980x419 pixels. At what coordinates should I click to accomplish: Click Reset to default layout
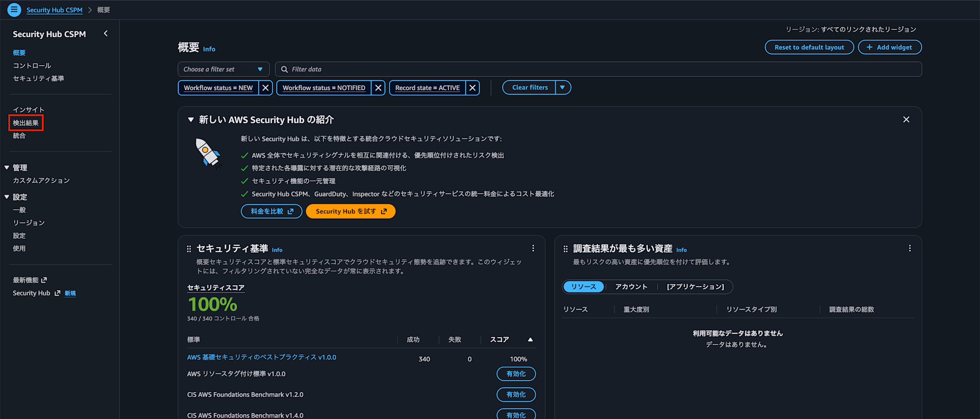[x=809, y=47]
